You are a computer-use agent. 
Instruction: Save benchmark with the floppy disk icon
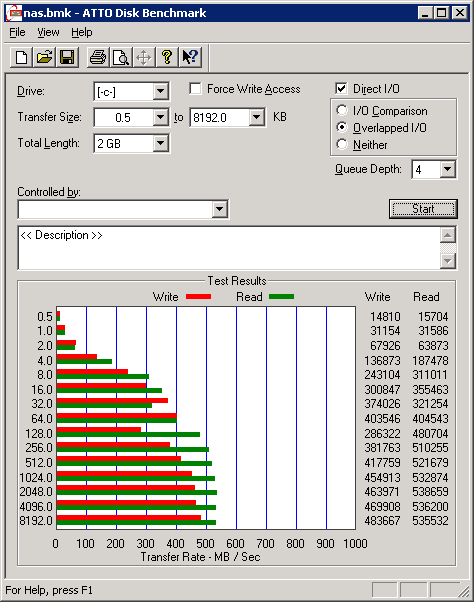coord(67,58)
